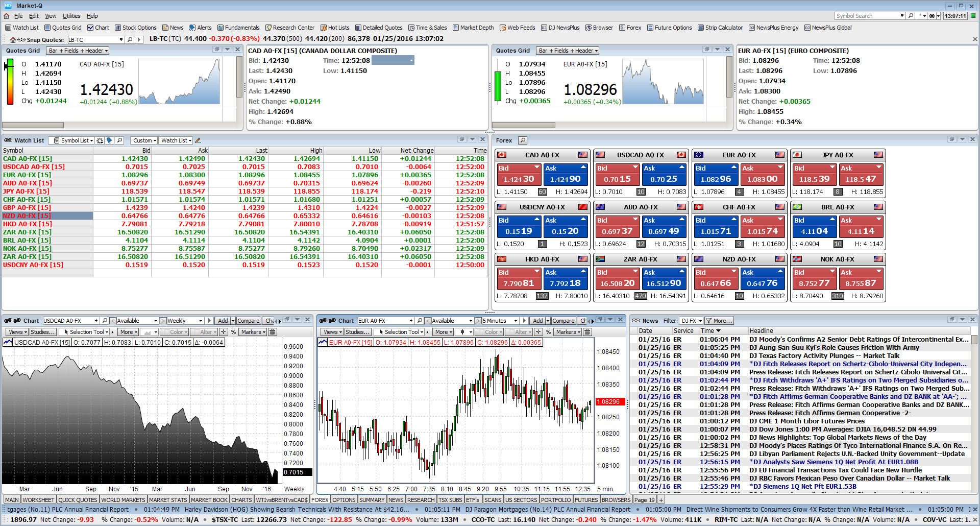Click the bell alert icon in Watch List

(x=109, y=140)
